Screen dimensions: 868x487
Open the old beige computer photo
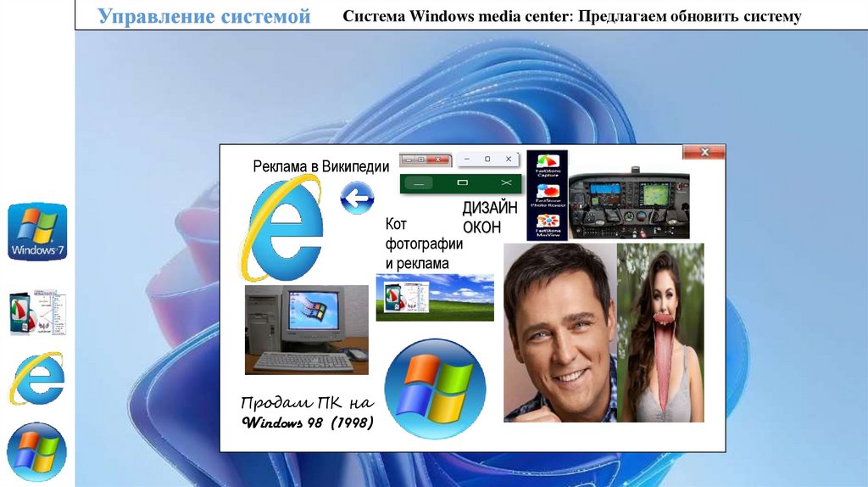point(307,330)
